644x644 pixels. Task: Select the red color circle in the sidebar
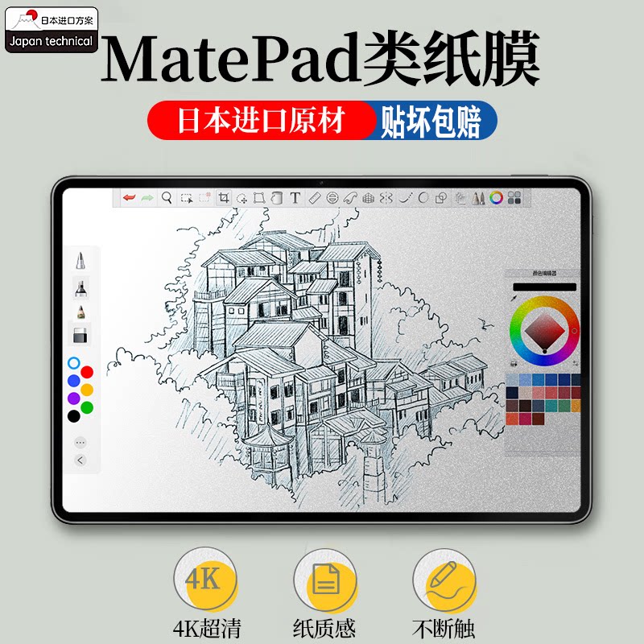(87, 372)
